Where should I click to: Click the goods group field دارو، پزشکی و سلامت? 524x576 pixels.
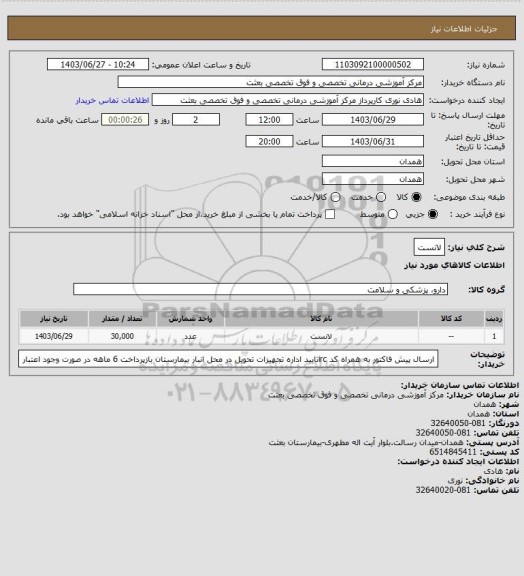click(x=260, y=289)
